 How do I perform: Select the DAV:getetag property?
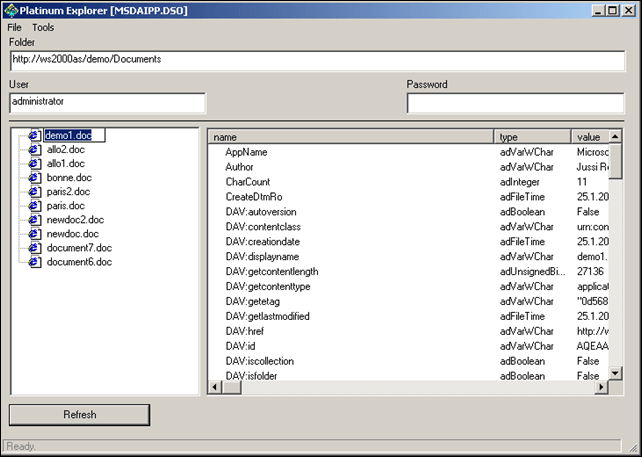(409, 301)
